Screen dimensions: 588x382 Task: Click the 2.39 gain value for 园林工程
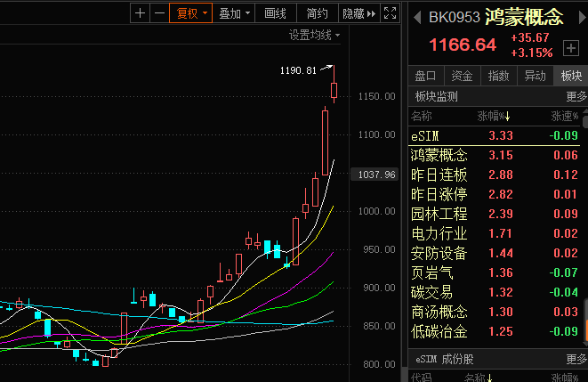click(501, 214)
